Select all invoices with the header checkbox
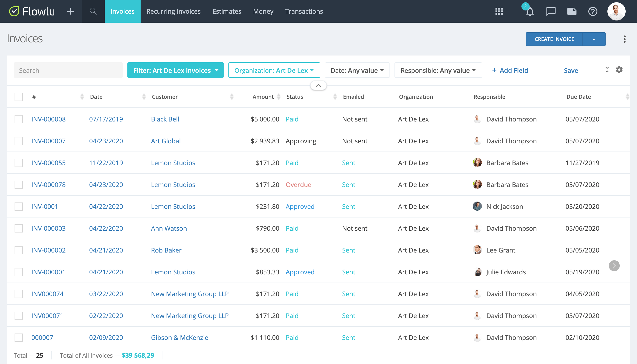 pyautogui.click(x=18, y=96)
